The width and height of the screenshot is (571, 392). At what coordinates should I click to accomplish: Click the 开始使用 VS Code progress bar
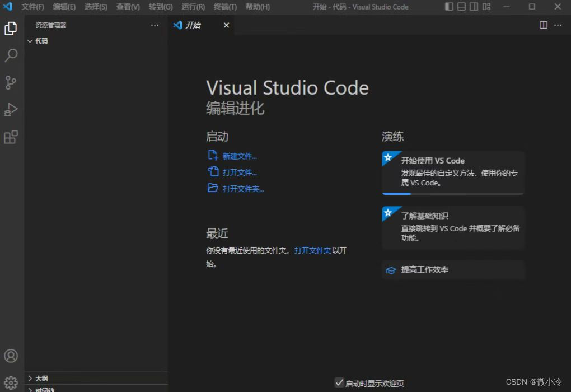click(x=452, y=193)
